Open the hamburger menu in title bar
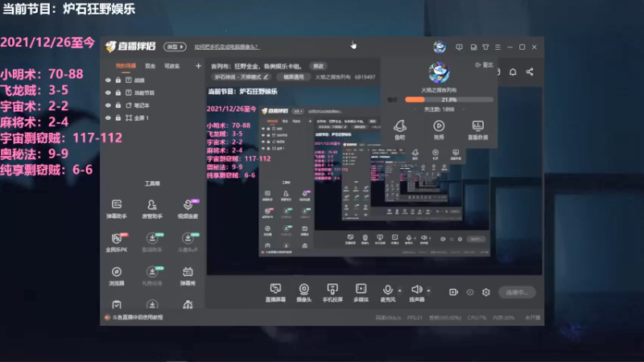644x362 pixels. pyautogui.click(x=497, y=47)
